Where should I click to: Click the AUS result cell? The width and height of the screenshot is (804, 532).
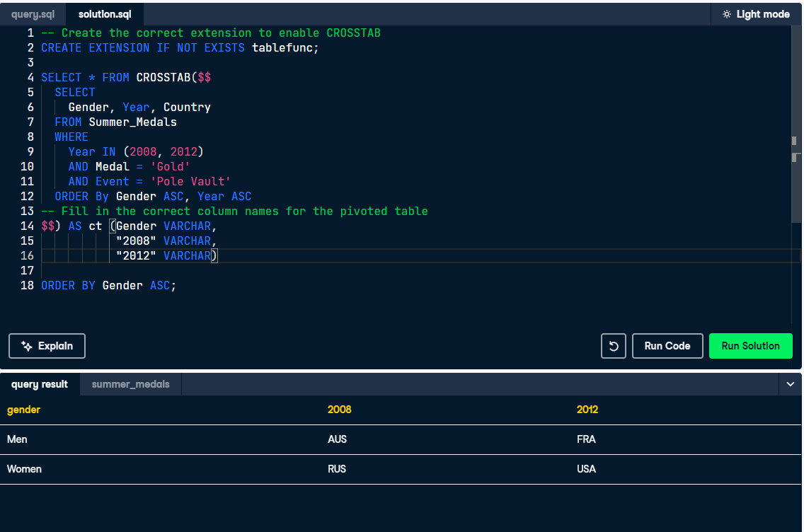(x=337, y=439)
